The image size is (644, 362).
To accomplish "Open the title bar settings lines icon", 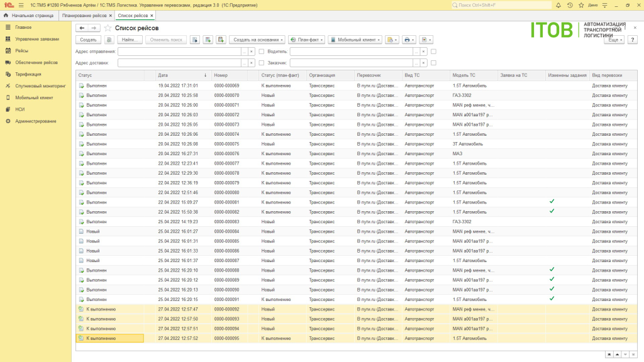I will [x=604, y=5].
